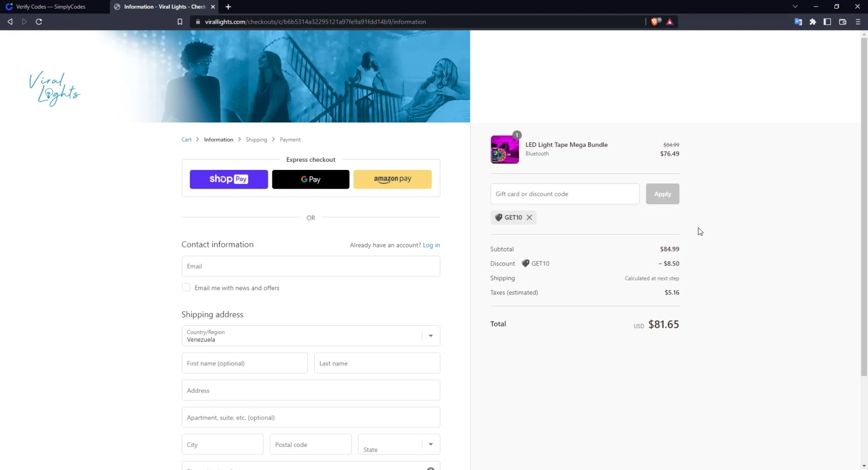This screenshot has height=470, width=868.
Task: Open Brave Shields lion icon
Action: pyautogui.click(x=656, y=22)
